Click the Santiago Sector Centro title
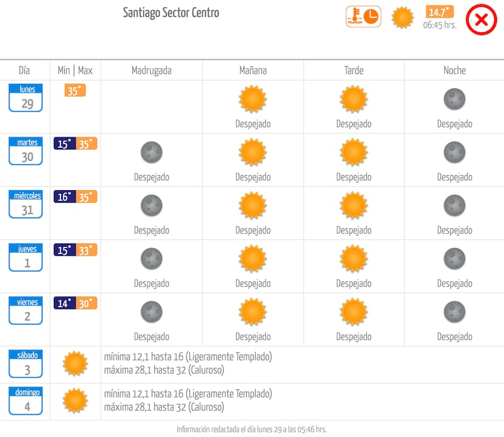 (x=171, y=13)
